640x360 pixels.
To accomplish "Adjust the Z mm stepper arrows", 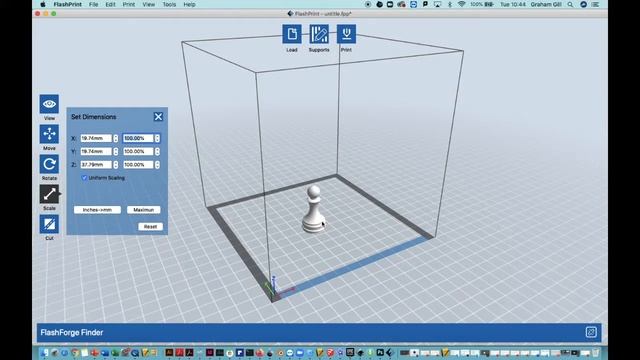I will coord(116,164).
